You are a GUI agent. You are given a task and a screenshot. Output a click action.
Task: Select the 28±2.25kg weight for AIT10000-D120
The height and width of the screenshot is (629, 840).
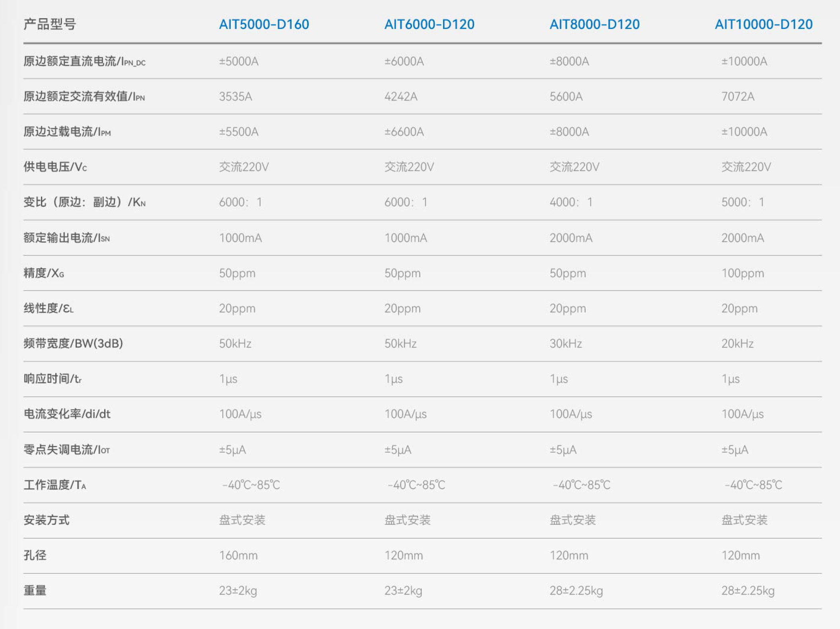click(748, 591)
